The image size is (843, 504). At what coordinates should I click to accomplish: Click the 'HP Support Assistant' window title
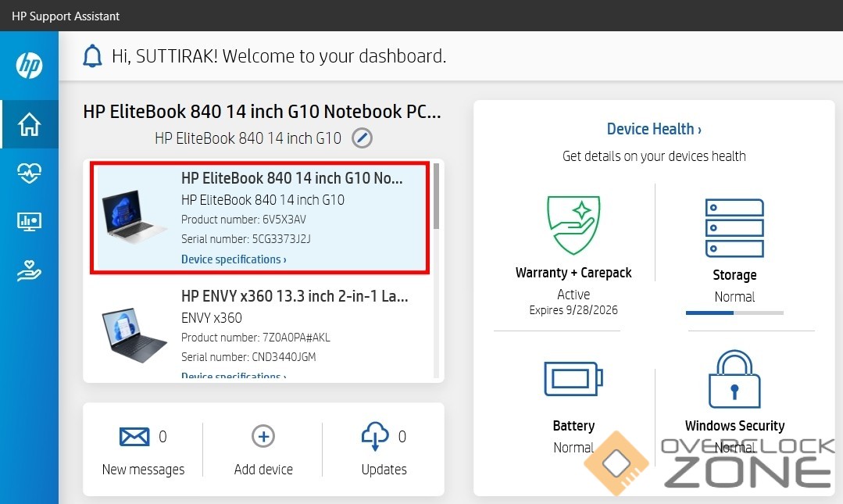66,16
